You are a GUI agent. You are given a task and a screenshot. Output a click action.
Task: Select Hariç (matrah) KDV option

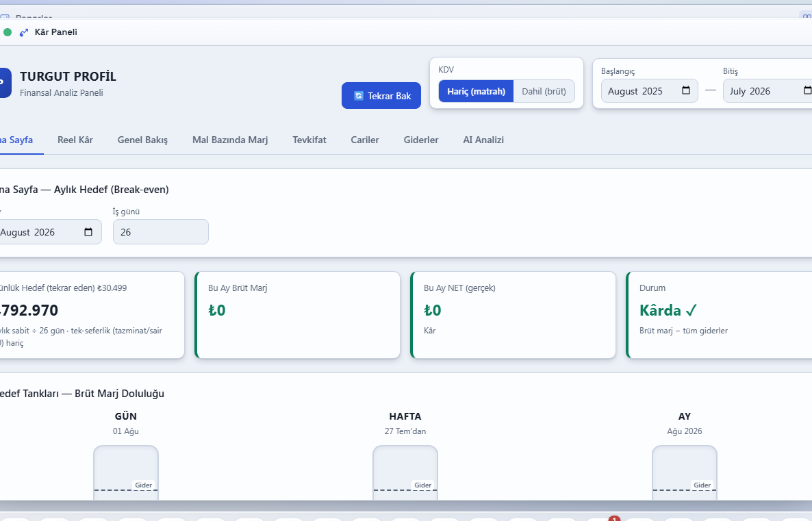(476, 91)
